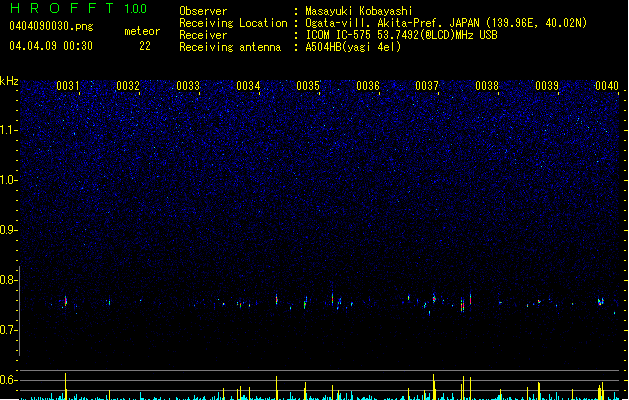Click the kHz axis unit label

pos(9,81)
